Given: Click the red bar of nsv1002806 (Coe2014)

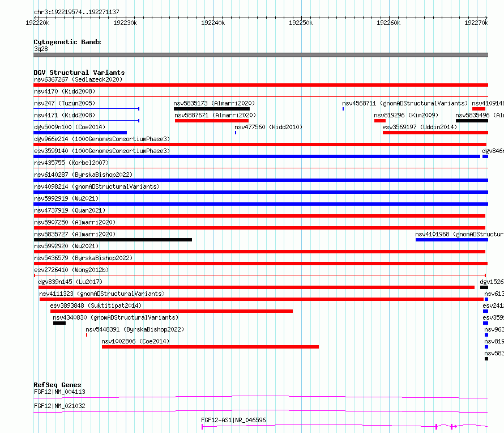Looking at the screenshot, I should point(210,347).
